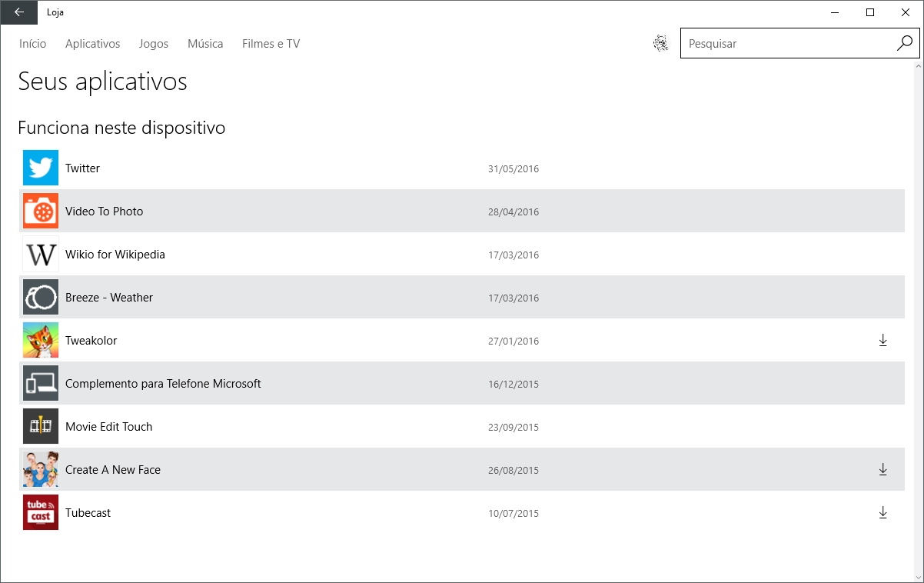Switch to the Filmes e TV tab

click(271, 44)
